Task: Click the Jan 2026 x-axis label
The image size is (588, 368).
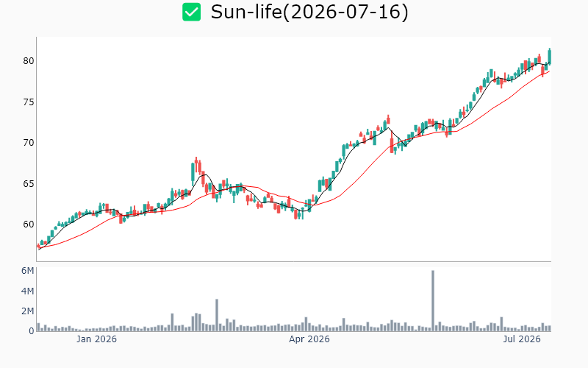Action: coord(96,339)
